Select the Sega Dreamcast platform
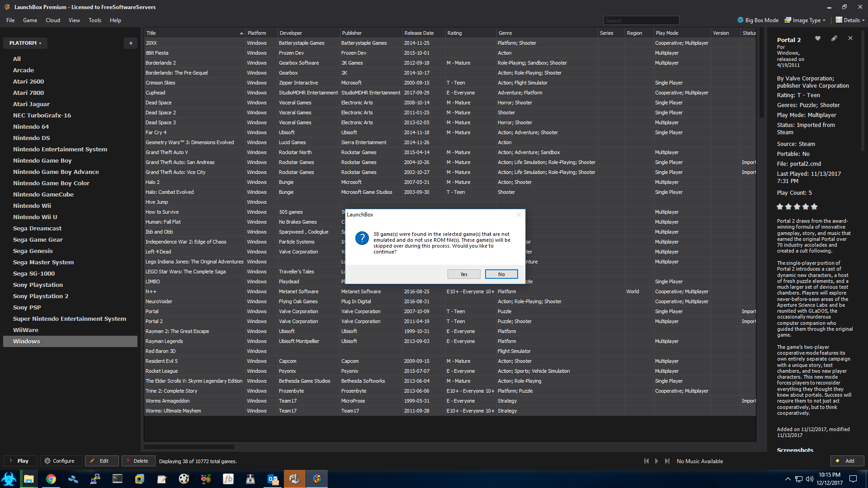 [x=37, y=228]
